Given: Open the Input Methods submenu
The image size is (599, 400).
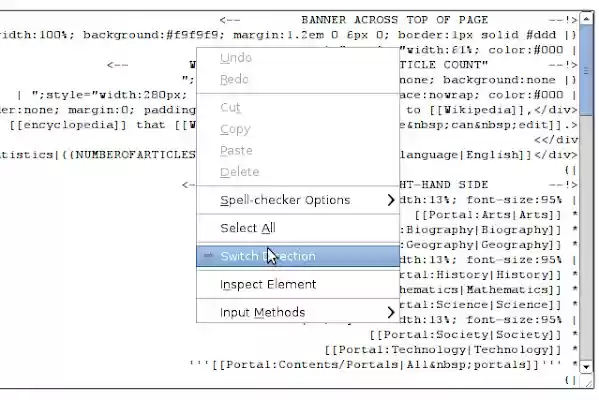Looking at the screenshot, I should pos(298,312).
